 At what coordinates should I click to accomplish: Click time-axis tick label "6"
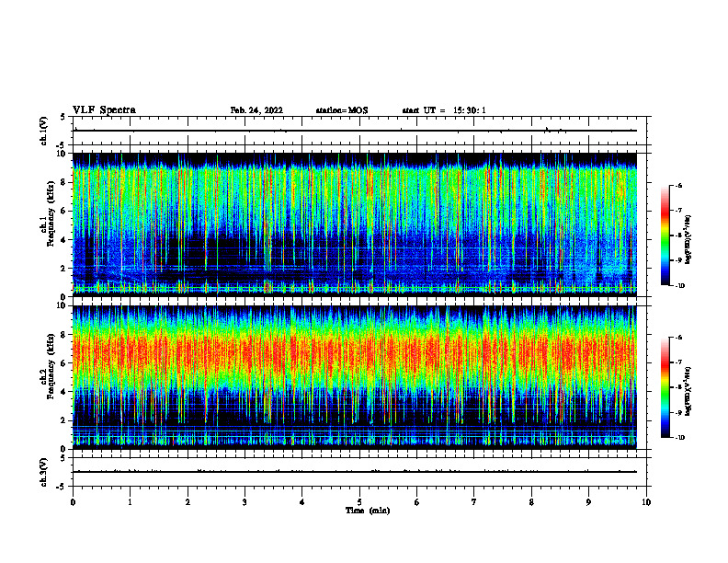pyautogui.click(x=417, y=502)
